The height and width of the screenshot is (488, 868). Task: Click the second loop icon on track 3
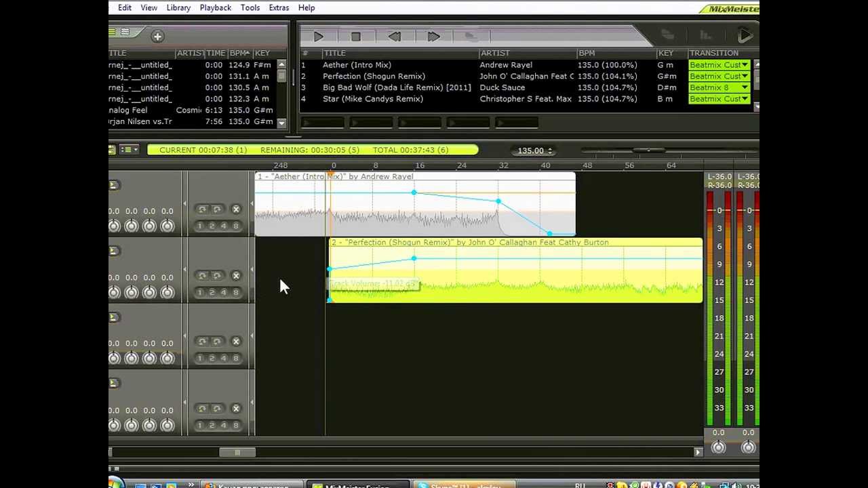(x=217, y=342)
